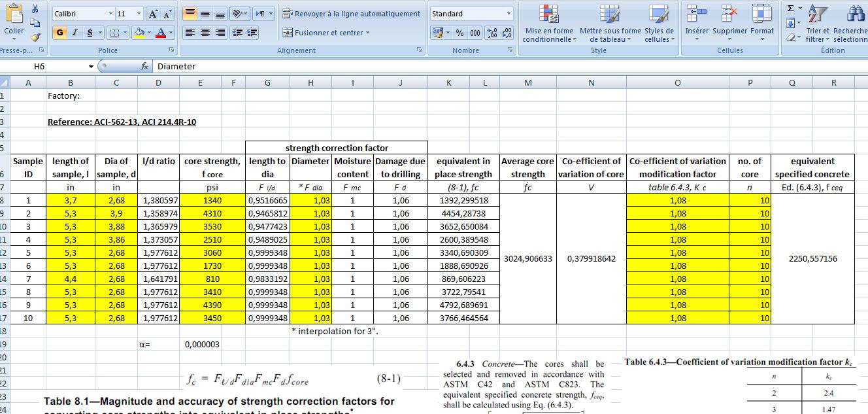868x414 pixels.
Task: Increase font size with the large A
Action: pos(152,14)
